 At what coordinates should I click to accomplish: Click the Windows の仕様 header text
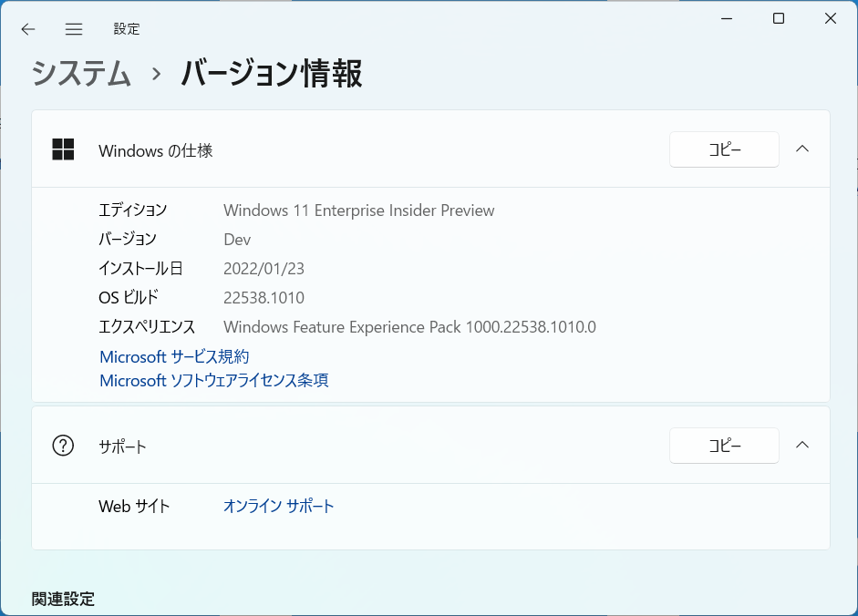pos(155,150)
